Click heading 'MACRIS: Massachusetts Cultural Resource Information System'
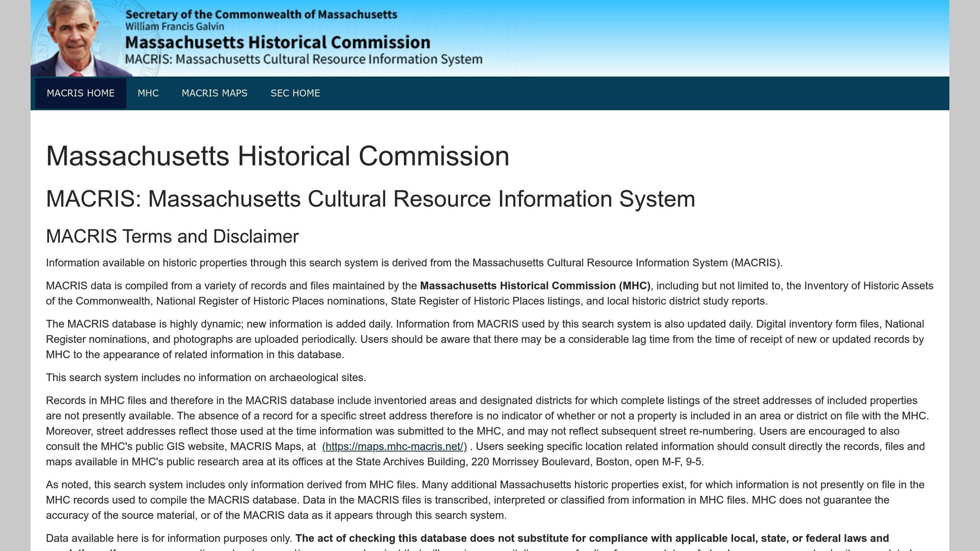This screenshot has height=551, width=980. [370, 199]
